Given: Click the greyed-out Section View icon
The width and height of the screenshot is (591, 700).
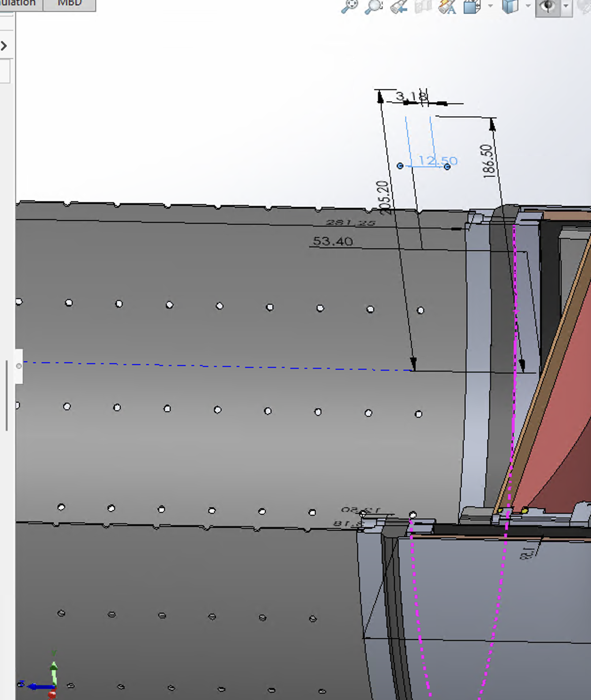Looking at the screenshot, I should point(423,7).
